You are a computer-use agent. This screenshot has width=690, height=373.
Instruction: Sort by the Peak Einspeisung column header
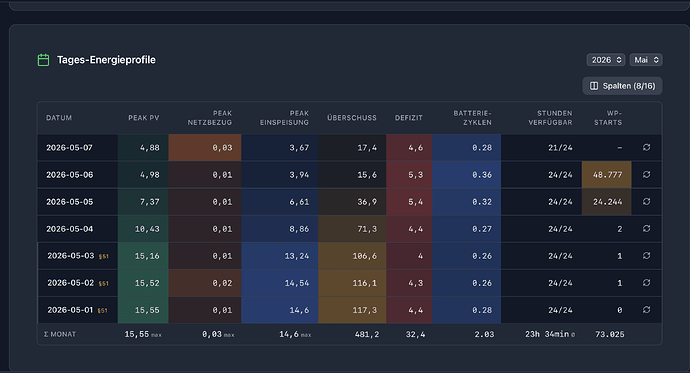click(x=284, y=118)
